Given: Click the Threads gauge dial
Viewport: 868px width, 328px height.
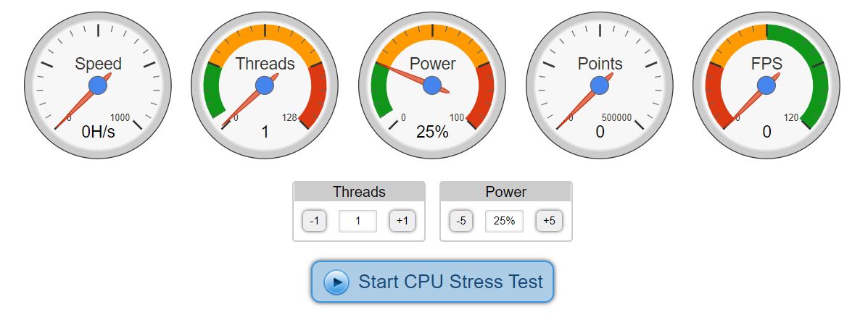Looking at the screenshot, I should [265, 85].
